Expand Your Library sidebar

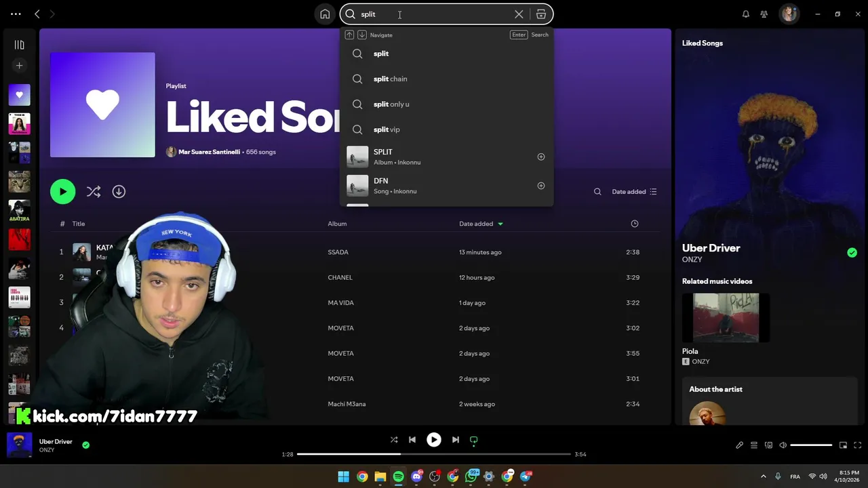19,45
